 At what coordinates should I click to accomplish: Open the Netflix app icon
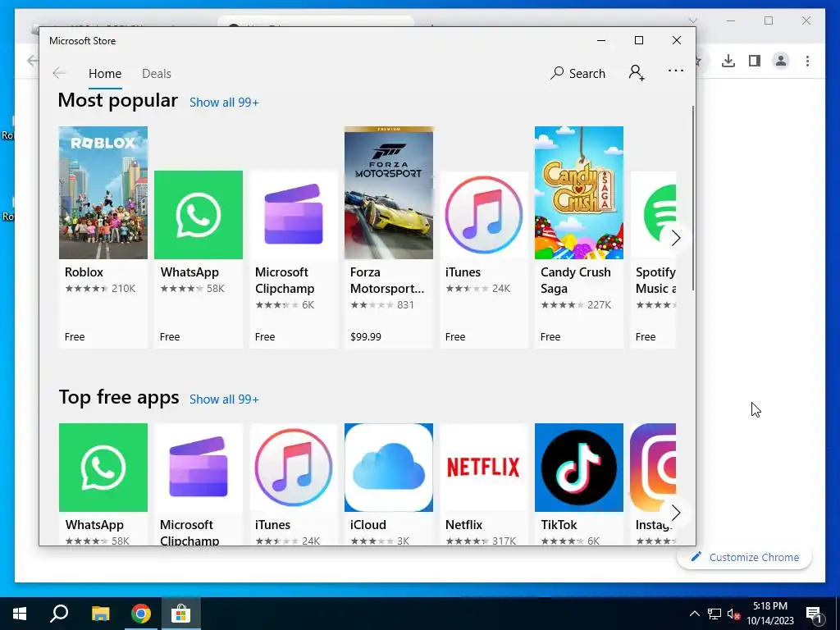484,468
